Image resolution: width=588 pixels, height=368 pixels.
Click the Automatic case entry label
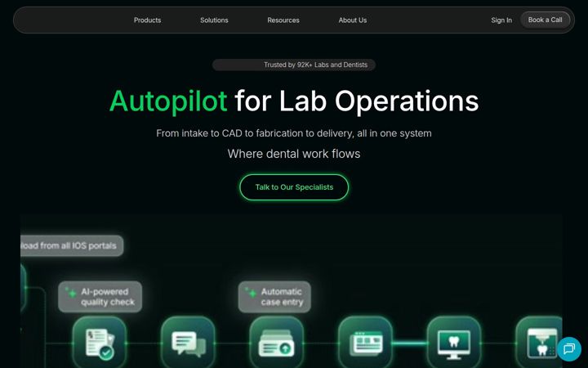coord(274,297)
